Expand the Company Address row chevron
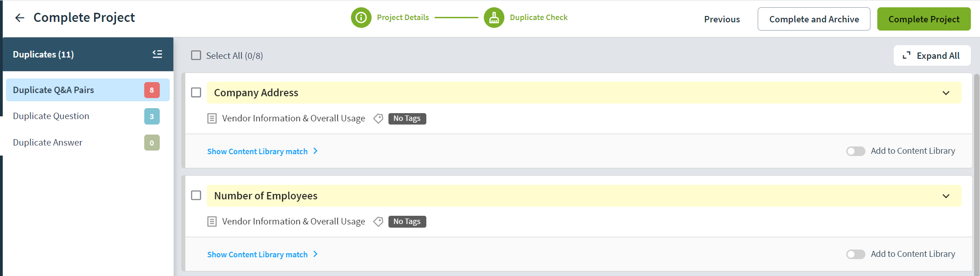The height and width of the screenshot is (276, 980). pos(946,93)
